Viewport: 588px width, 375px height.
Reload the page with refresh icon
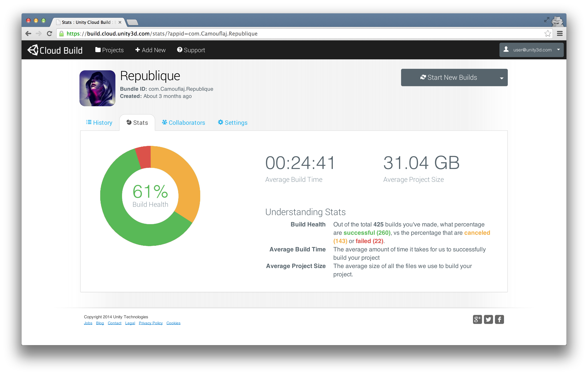[x=49, y=34]
